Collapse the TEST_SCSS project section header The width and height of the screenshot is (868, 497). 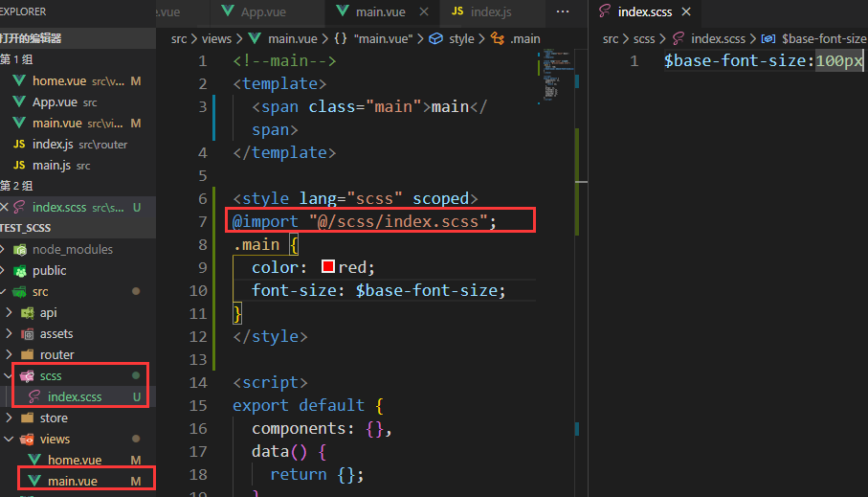click(x=78, y=228)
